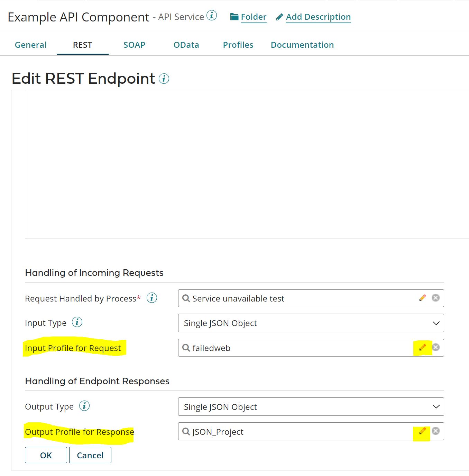The height and width of the screenshot is (476, 469).
Task: Open the Input Type info tooltip
Action: 77,322
